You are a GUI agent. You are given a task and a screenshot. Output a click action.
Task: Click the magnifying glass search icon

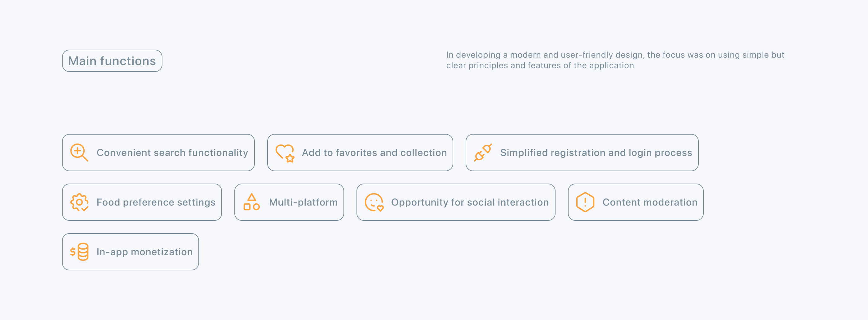79,153
